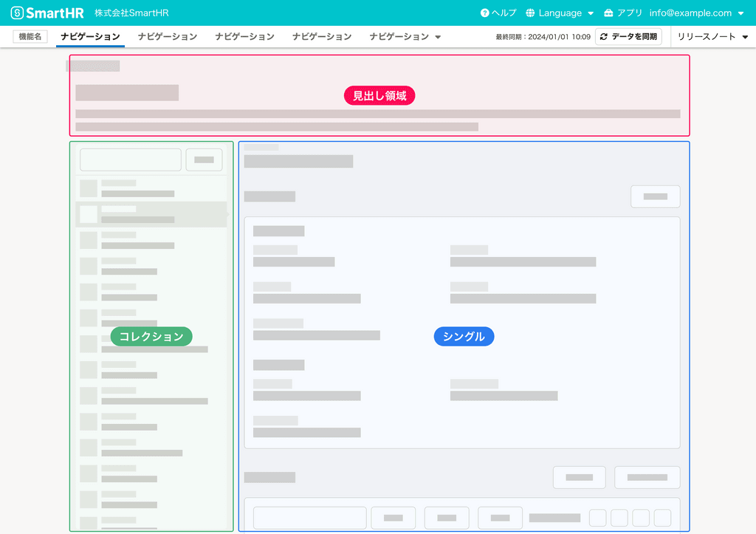This screenshot has width=756, height=534.
Task: Open help via the ヘルプ icon
Action: click(484, 13)
